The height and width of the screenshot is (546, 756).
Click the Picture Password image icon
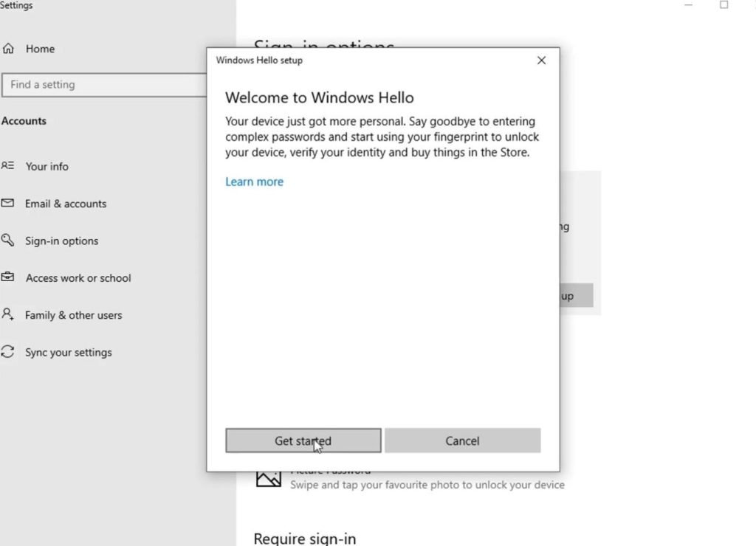coord(269,479)
